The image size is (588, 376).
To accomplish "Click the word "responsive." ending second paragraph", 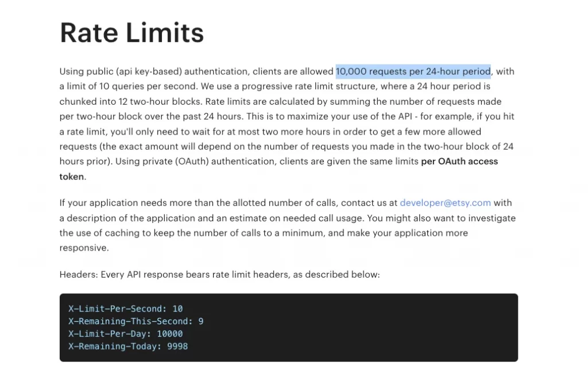I will 84,248.
